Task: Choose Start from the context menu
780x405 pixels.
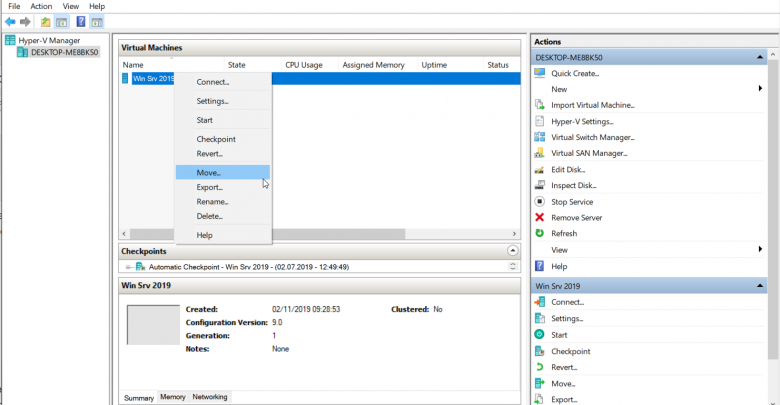Action: (223, 120)
